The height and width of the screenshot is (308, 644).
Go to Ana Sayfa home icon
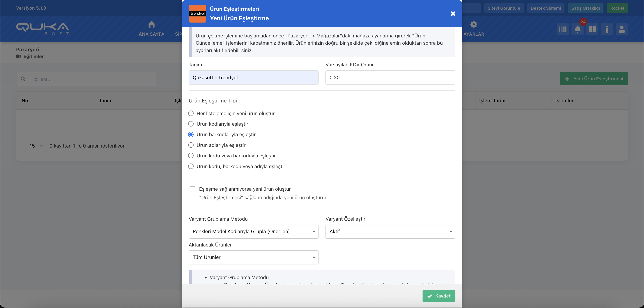pos(152,25)
